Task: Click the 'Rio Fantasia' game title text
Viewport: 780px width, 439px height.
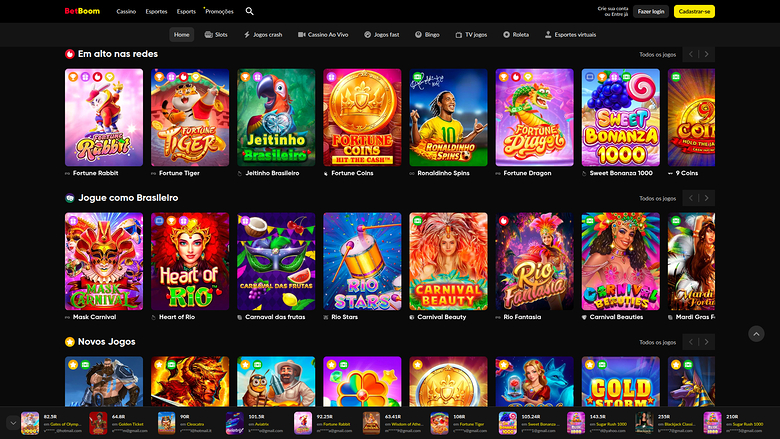Action: 522,317
